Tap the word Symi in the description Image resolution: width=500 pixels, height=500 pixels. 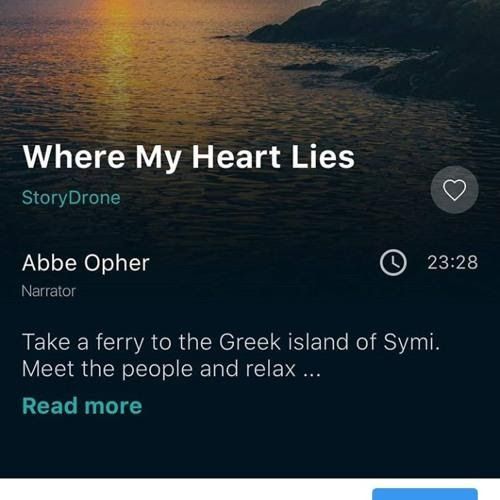(x=411, y=343)
